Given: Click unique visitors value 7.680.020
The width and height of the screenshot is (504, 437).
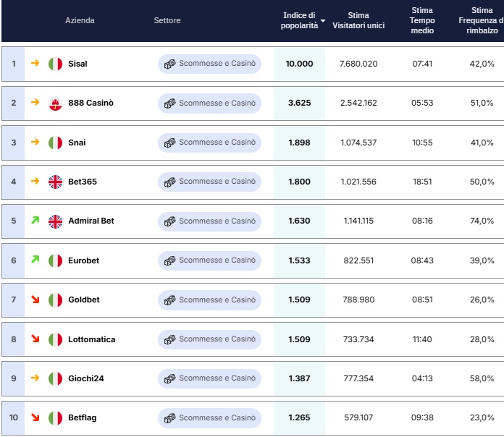Looking at the screenshot, I should 358,64.
